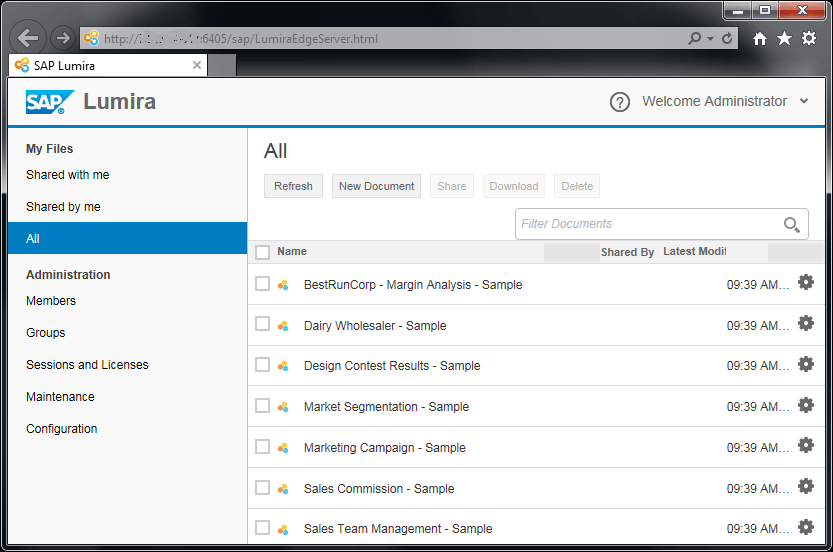Click document icon beside Design Contest Results
The height and width of the screenshot is (552, 833).
click(283, 366)
